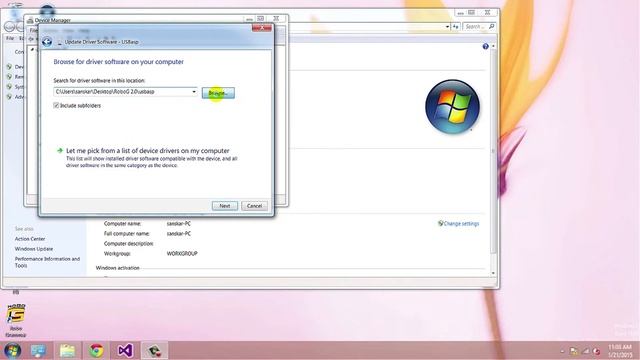The image size is (640, 360).
Task: Cancel the Update Driver Software dialog
Action: coord(254,206)
